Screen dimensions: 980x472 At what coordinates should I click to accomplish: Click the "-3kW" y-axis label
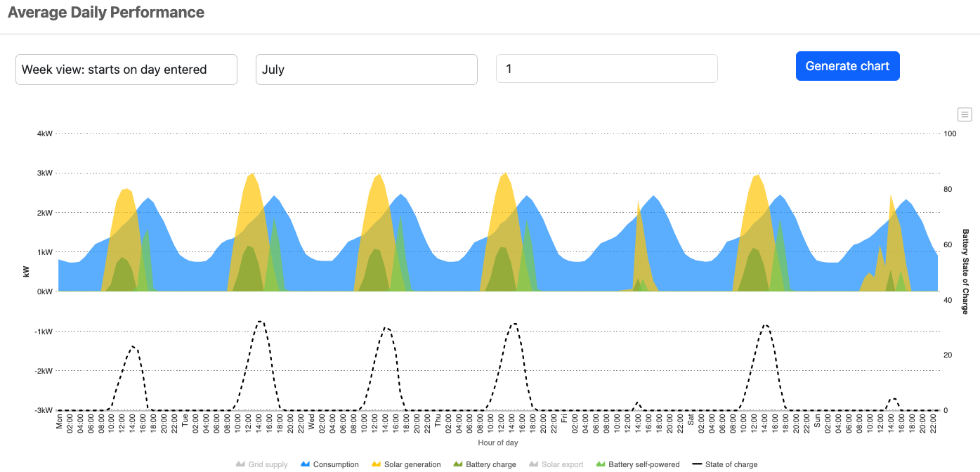[x=44, y=410]
